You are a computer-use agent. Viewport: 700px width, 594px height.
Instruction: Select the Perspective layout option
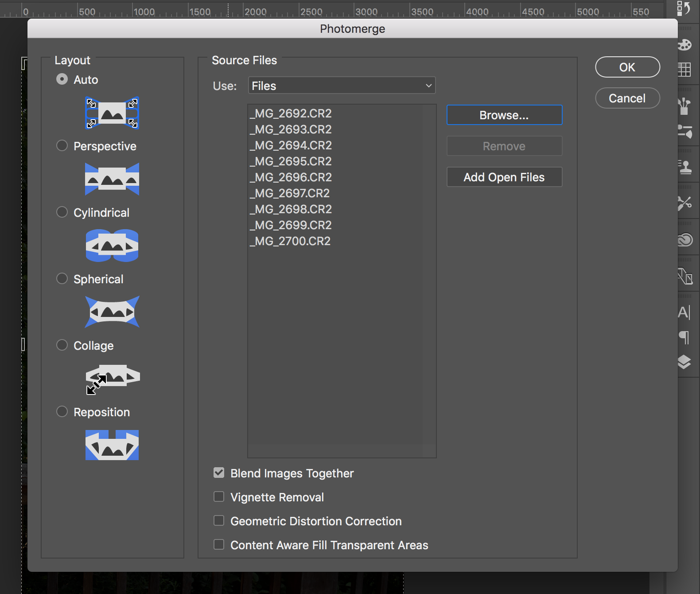62,146
